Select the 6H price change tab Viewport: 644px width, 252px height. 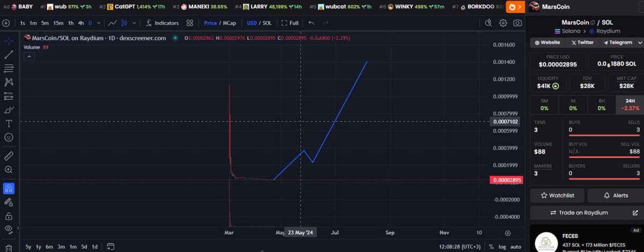[601, 105]
